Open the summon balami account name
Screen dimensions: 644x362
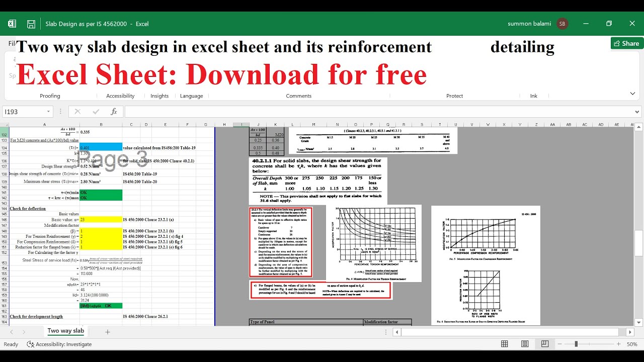click(x=529, y=24)
